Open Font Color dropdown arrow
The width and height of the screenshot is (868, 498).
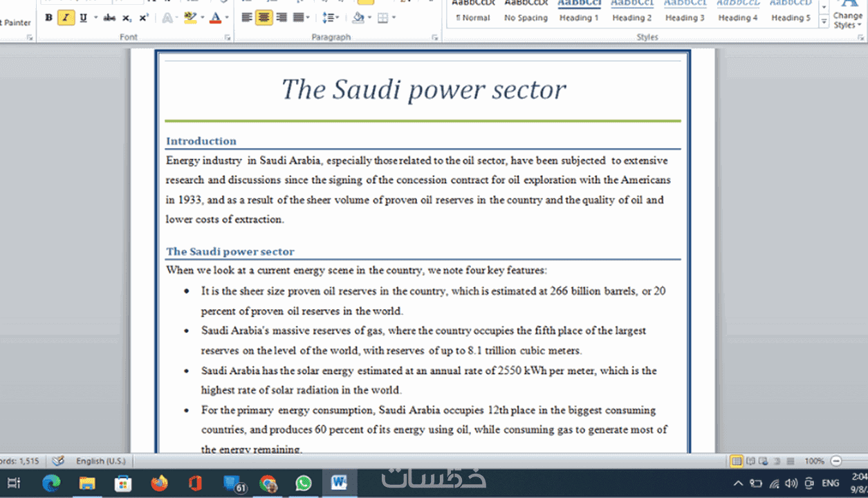(227, 18)
